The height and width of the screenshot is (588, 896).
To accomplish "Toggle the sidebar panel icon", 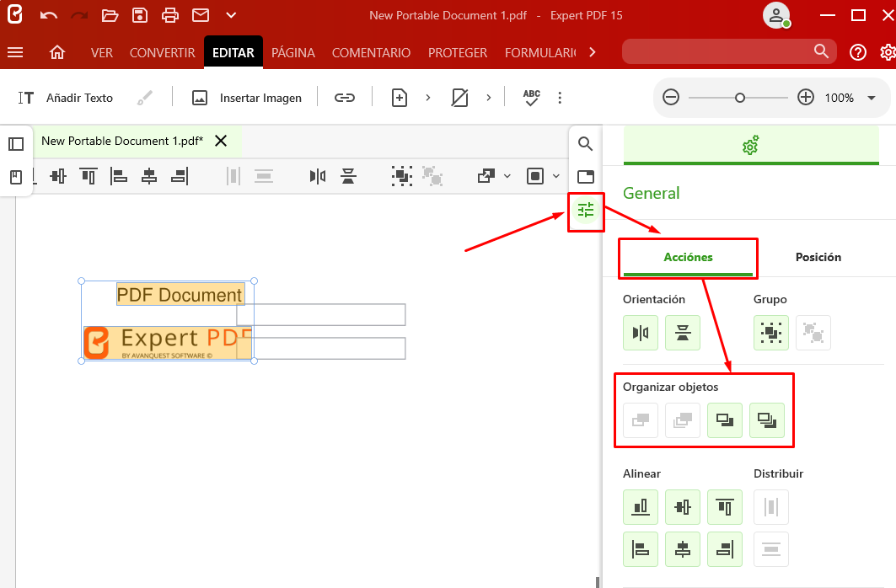I will (16, 144).
